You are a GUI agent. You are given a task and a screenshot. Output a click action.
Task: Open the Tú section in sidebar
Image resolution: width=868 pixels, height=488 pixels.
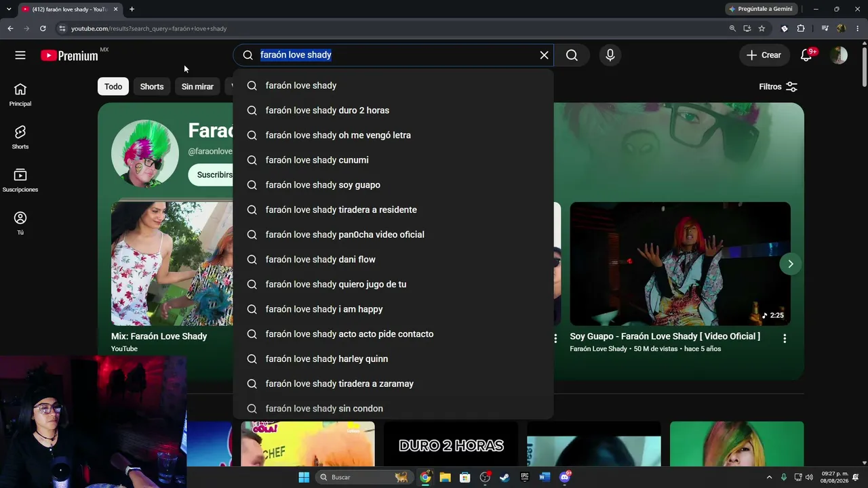20,223
